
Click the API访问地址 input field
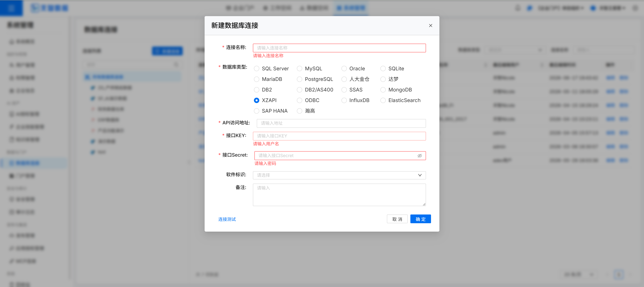click(341, 123)
